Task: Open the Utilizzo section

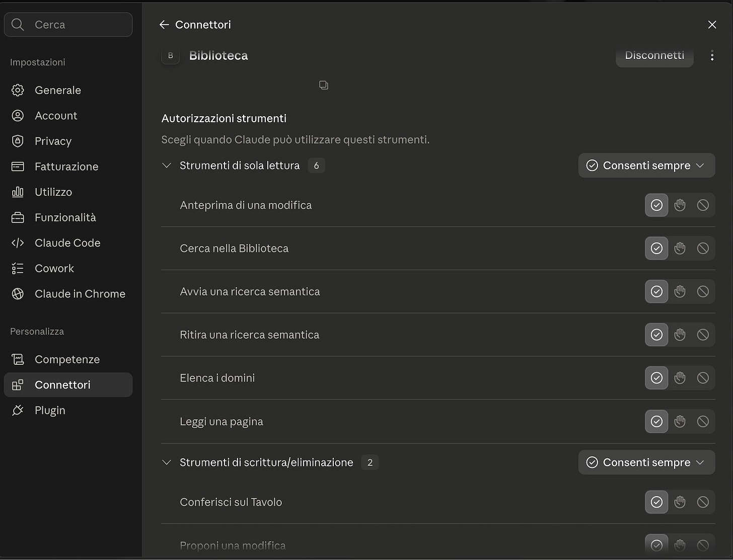Action: pyautogui.click(x=68, y=192)
